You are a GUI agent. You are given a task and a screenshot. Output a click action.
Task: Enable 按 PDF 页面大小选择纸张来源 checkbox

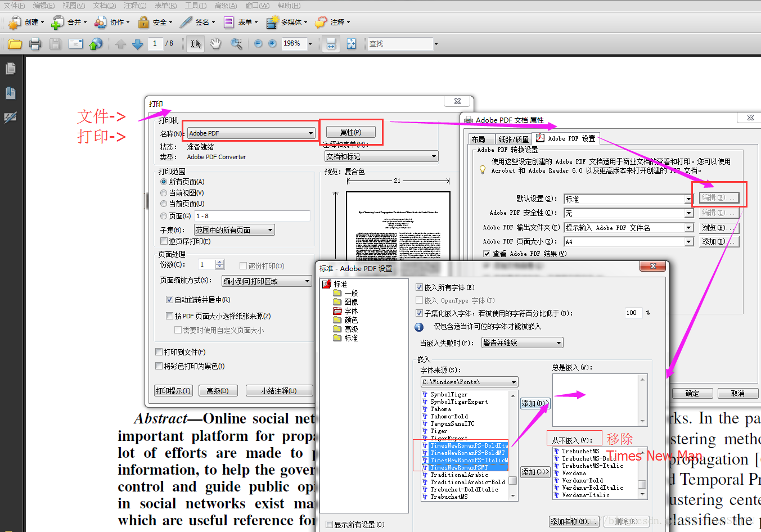click(x=169, y=316)
